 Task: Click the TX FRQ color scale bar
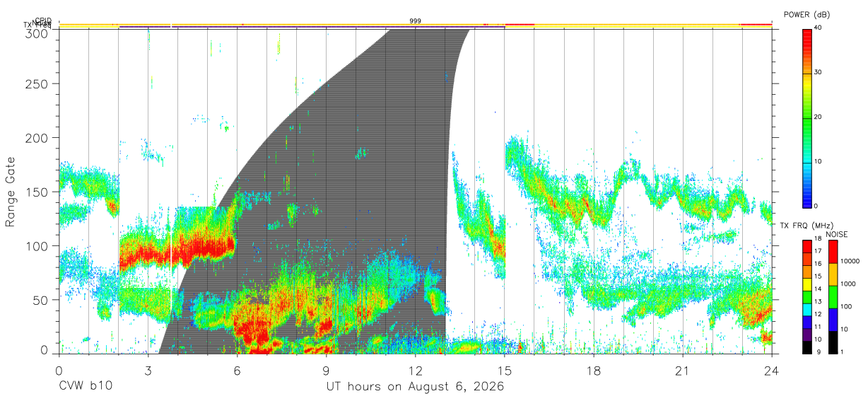tap(807, 296)
